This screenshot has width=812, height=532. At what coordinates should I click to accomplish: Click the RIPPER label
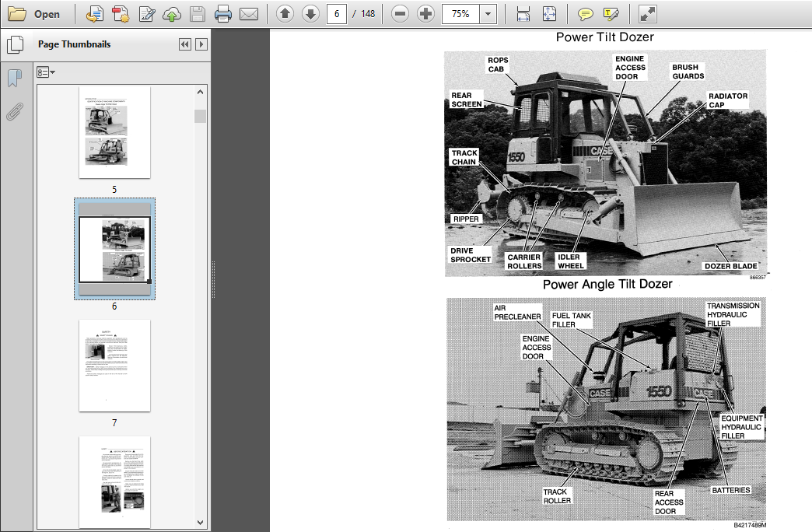466,219
